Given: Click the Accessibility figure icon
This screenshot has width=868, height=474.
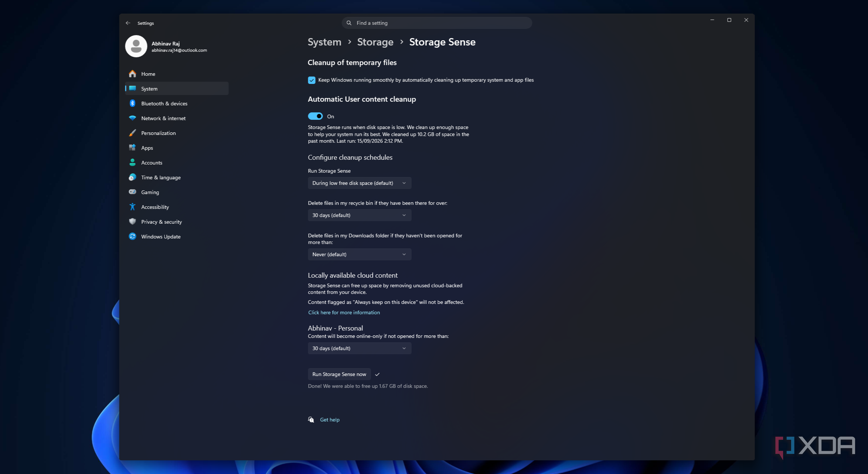Looking at the screenshot, I should 132,207.
